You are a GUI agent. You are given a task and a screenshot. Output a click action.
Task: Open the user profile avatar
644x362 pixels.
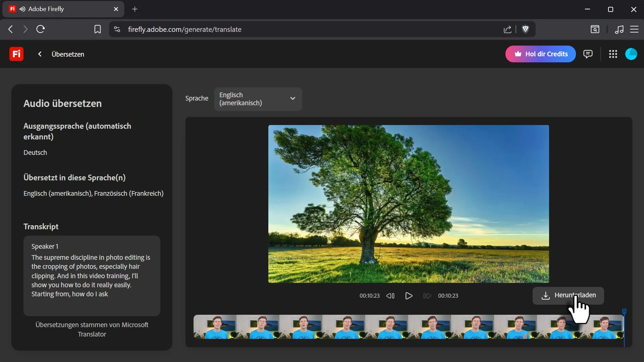pos(631,54)
